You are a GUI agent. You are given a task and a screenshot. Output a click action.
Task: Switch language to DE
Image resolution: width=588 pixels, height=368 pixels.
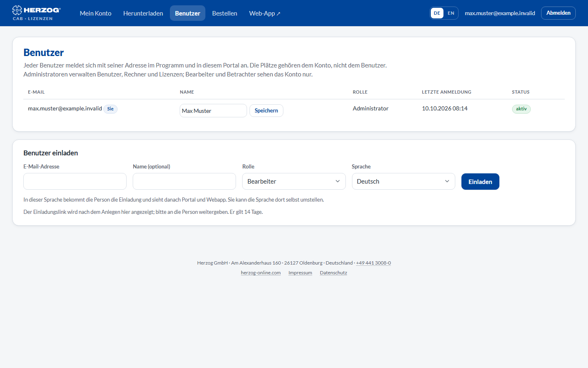[x=437, y=13]
